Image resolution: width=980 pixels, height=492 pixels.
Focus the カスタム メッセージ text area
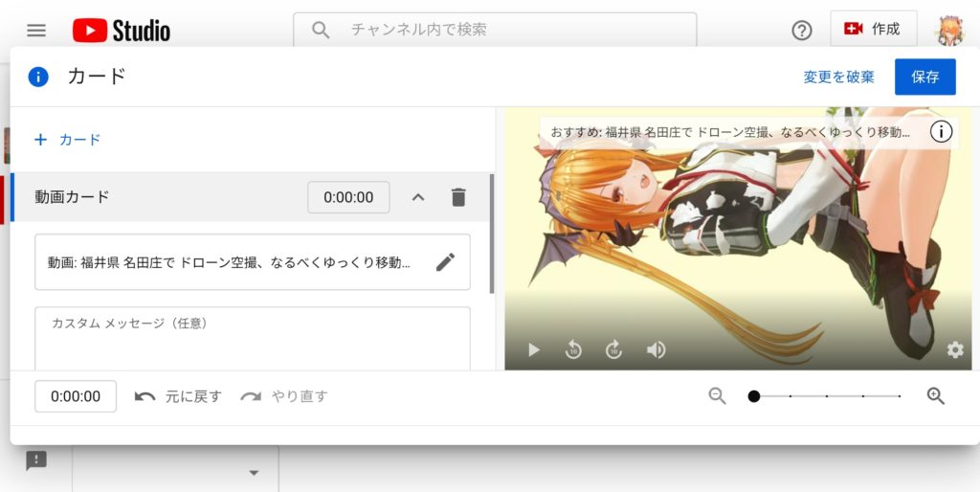pyautogui.click(x=253, y=338)
